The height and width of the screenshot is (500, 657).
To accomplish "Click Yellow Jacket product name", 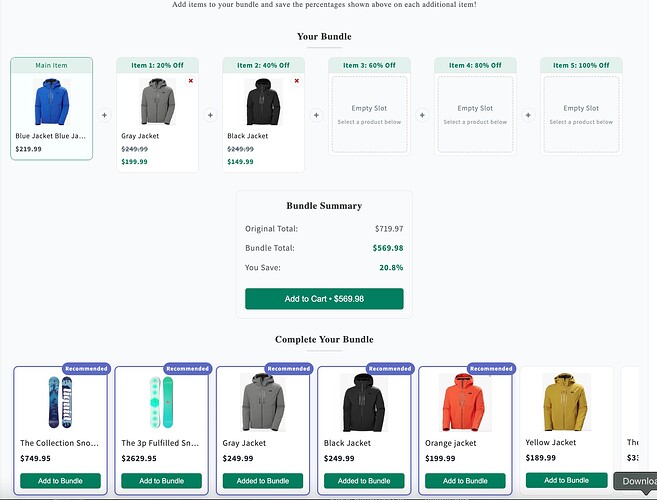I will [551, 443].
